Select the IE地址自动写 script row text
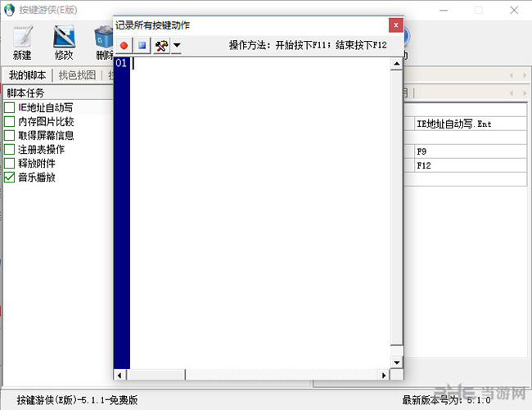This screenshot has width=532, height=410. point(46,107)
